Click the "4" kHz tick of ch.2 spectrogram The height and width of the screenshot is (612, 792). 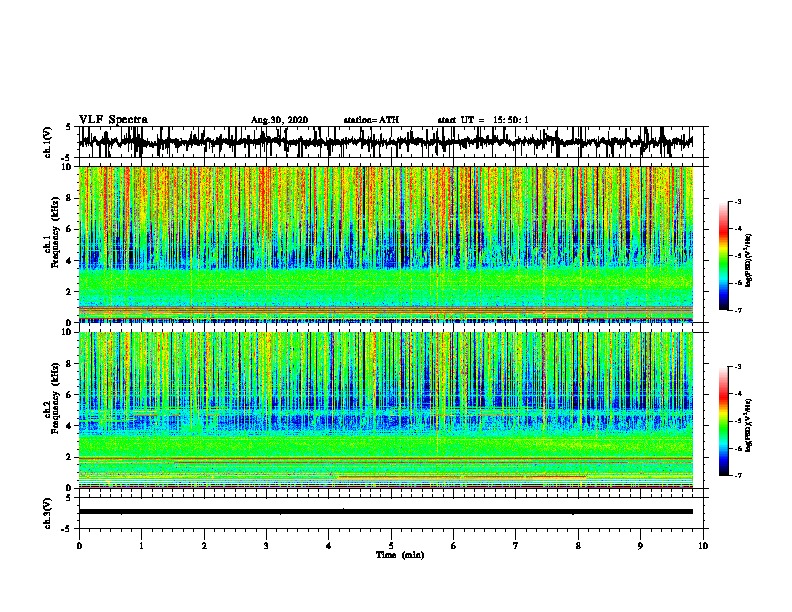click(70, 426)
